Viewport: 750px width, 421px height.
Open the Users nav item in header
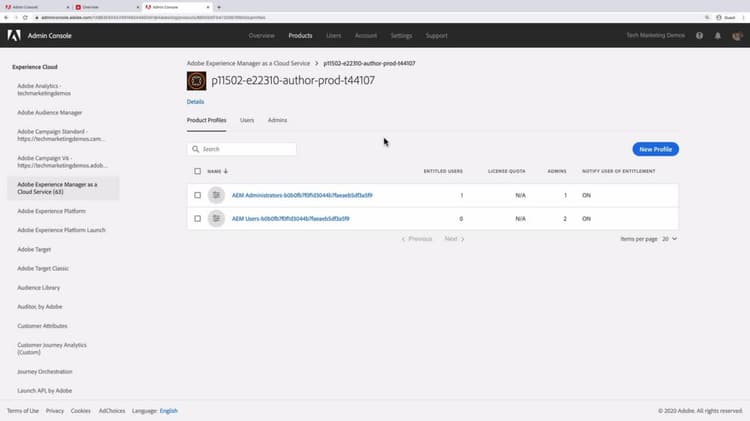click(334, 35)
